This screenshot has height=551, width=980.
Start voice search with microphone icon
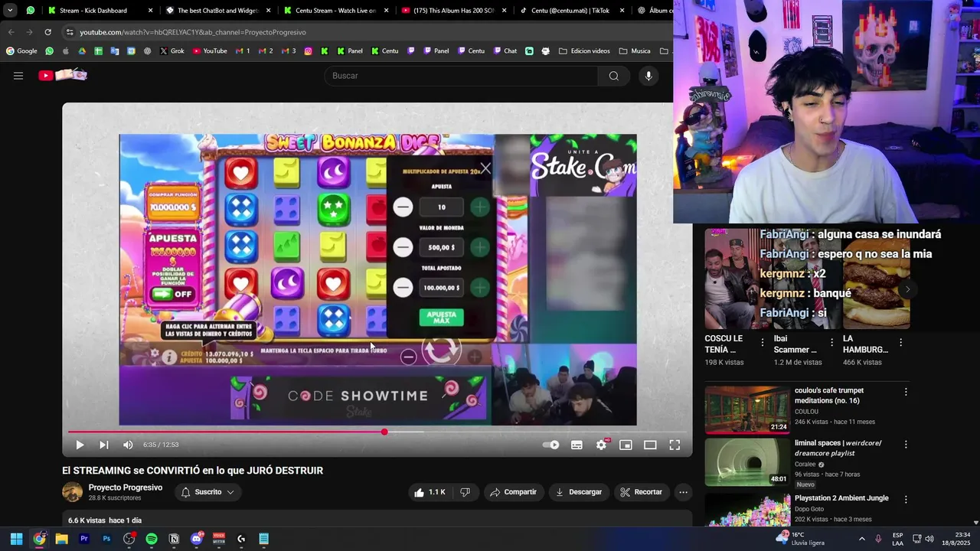pyautogui.click(x=648, y=76)
